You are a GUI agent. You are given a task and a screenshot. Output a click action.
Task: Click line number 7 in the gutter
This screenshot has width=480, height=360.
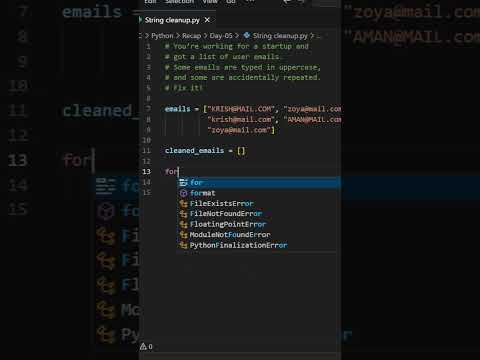(148, 109)
